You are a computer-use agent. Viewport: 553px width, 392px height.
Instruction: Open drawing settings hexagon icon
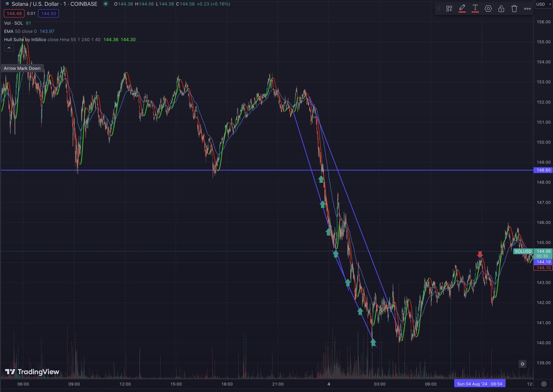coord(488,8)
